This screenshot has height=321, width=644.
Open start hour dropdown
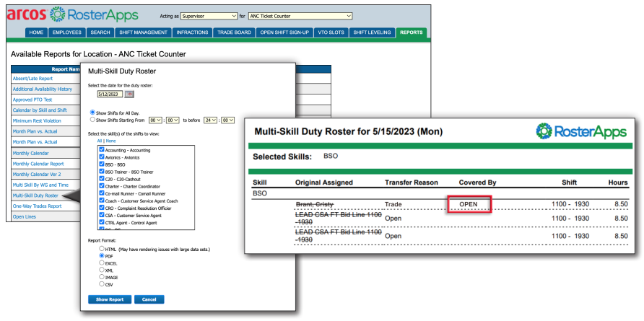click(155, 120)
